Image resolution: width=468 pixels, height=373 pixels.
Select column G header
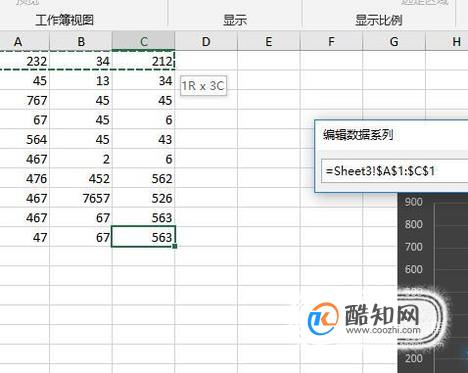point(394,41)
